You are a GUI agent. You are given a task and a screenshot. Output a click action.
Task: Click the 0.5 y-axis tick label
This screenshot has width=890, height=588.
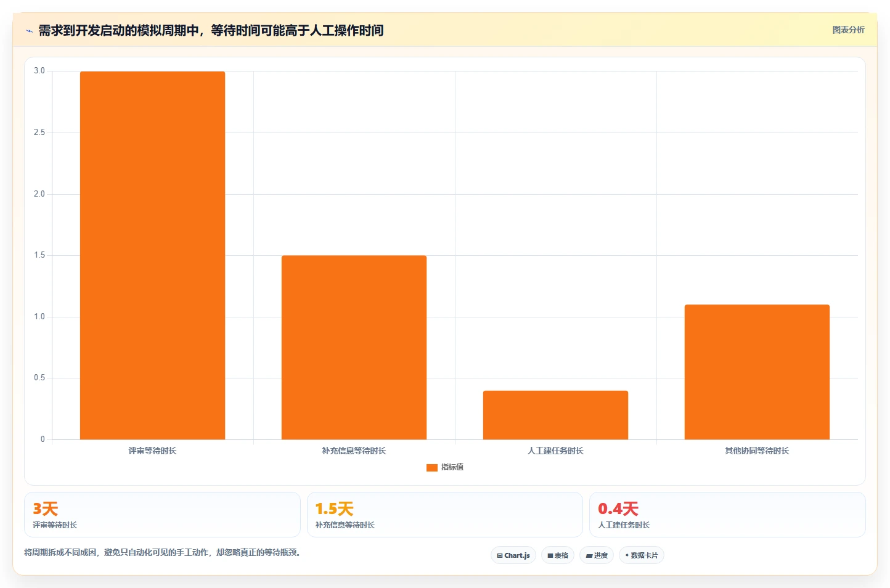tap(39, 378)
